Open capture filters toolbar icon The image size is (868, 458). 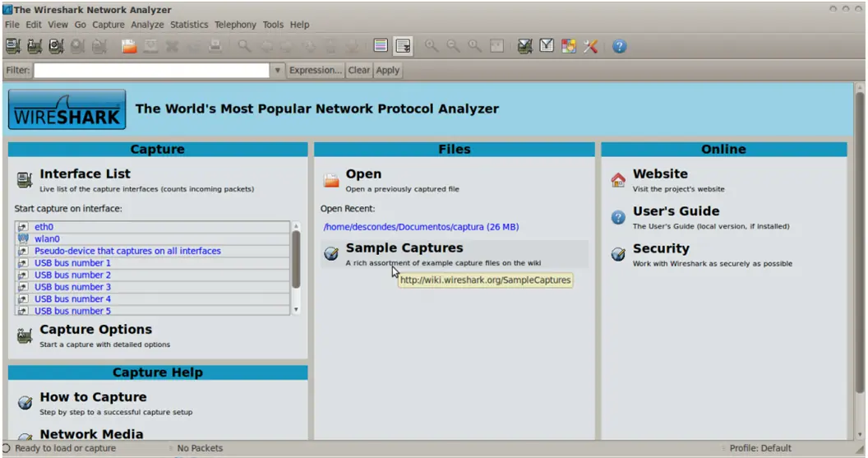524,47
